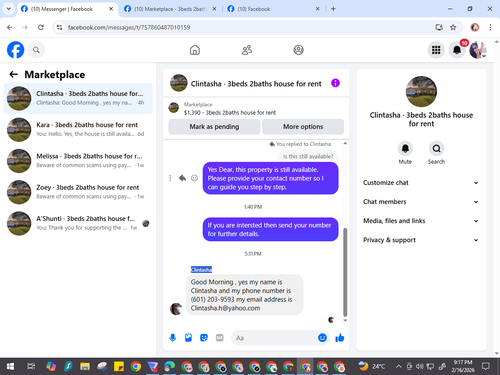
Task: Open Clintasha conversation in list
Action: pos(78,98)
